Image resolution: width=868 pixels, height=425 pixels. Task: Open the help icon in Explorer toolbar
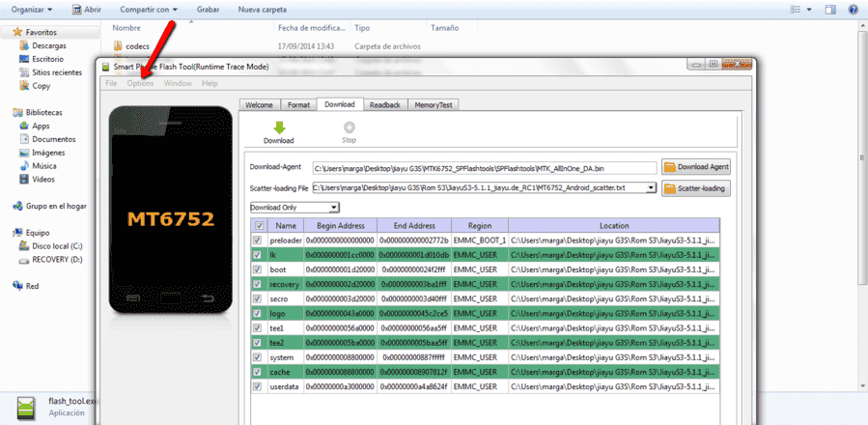[x=854, y=10]
